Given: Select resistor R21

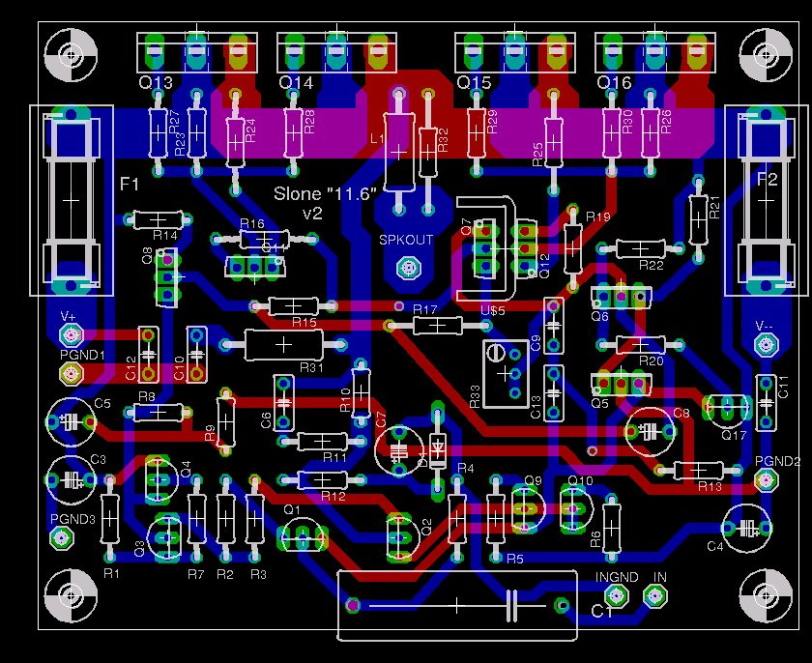Looking at the screenshot, I should click(x=699, y=220).
